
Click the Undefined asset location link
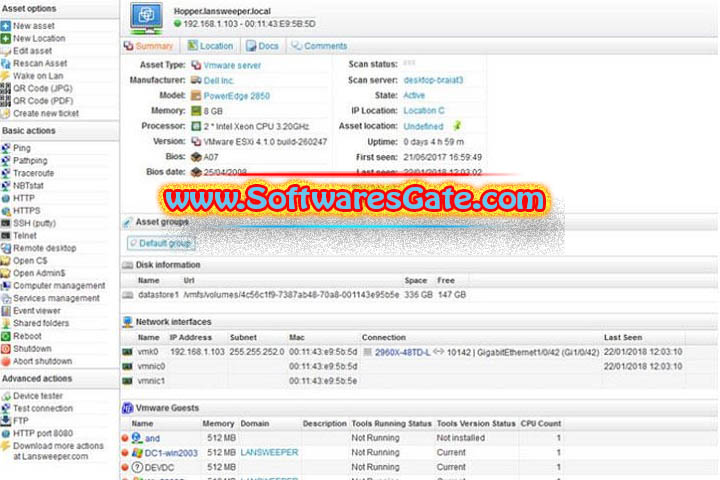pyautogui.click(x=423, y=126)
